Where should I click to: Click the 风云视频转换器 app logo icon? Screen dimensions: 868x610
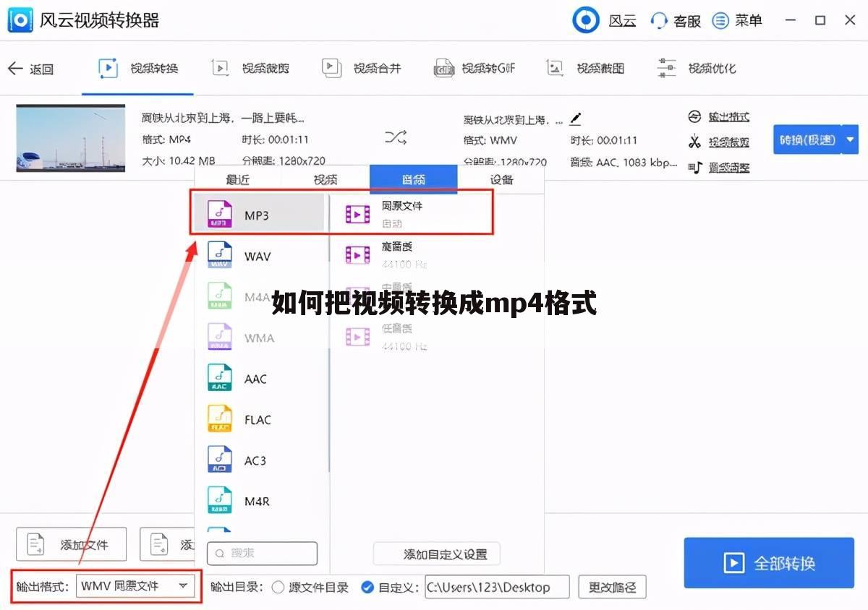tap(20, 20)
